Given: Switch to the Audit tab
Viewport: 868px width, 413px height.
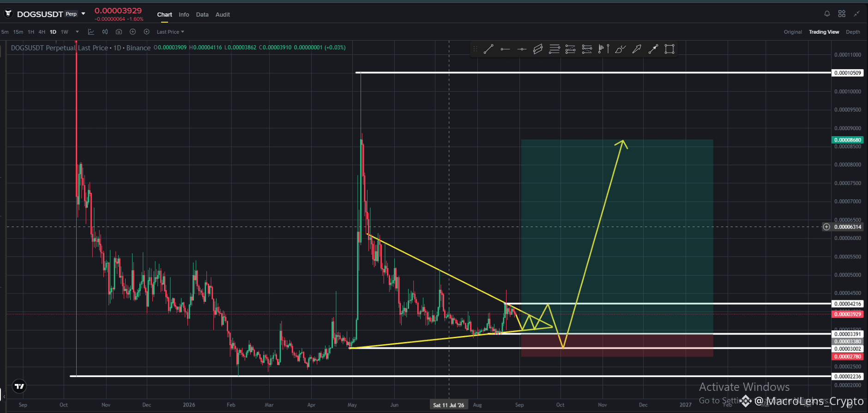Looking at the screenshot, I should click(x=223, y=15).
